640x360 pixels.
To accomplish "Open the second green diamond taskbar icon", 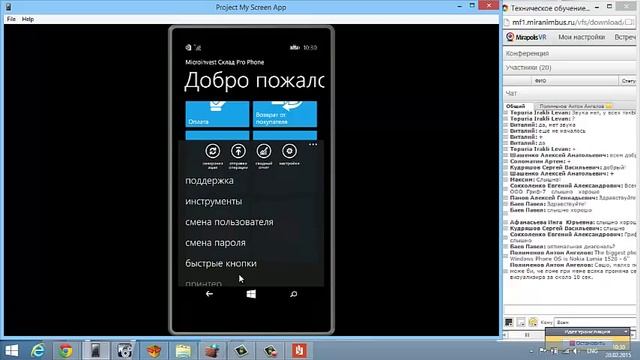I will [x=270, y=351].
